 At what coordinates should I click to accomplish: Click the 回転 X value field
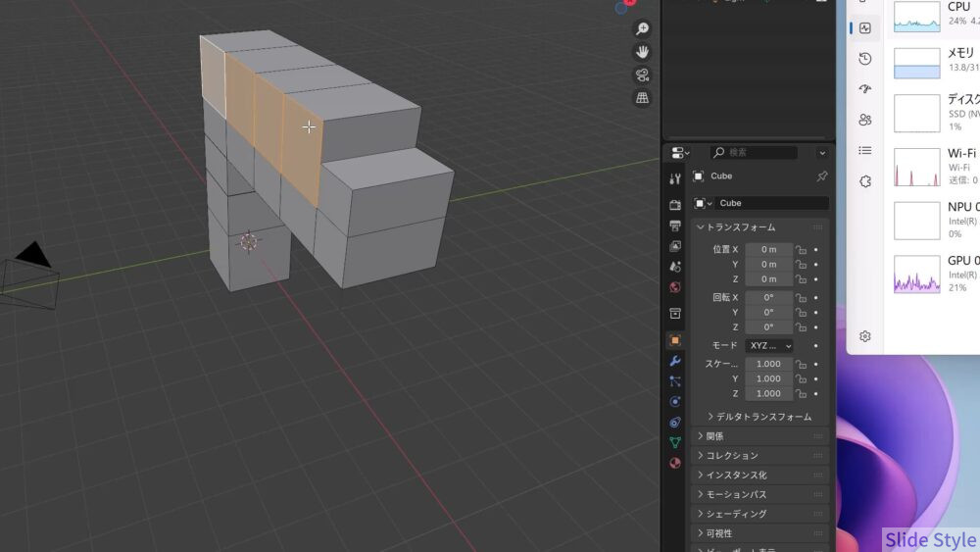[768, 297]
